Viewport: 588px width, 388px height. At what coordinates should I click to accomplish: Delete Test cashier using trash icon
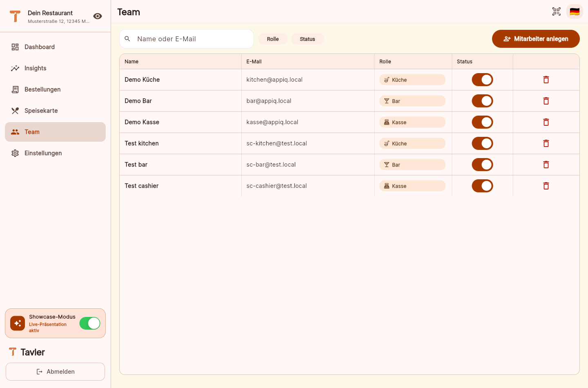coord(546,186)
